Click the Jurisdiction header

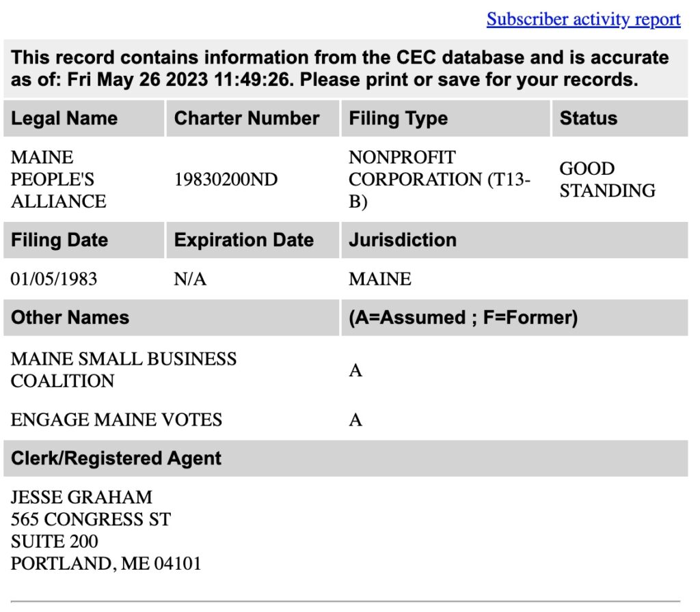coord(402,240)
